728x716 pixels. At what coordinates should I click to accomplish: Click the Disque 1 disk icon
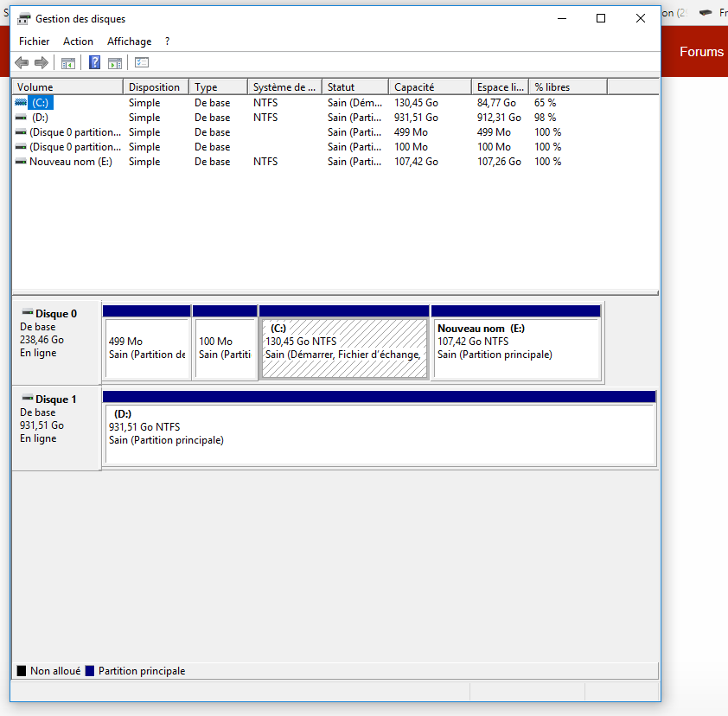[x=28, y=398]
